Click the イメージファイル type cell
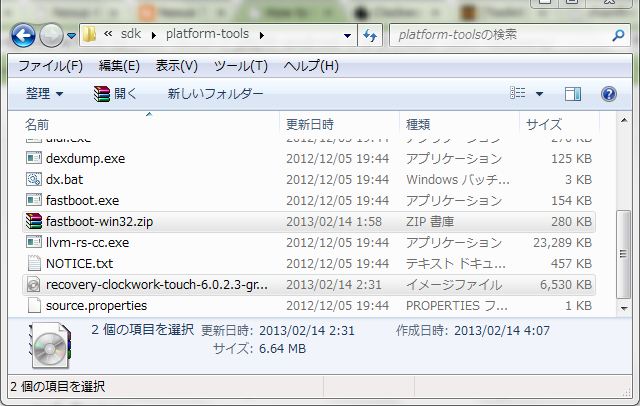 coord(454,285)
